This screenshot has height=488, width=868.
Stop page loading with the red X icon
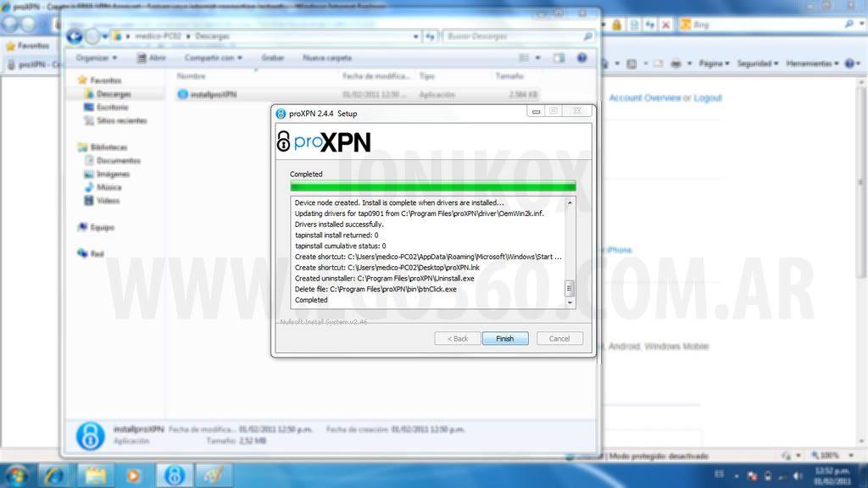click(666, 25)
